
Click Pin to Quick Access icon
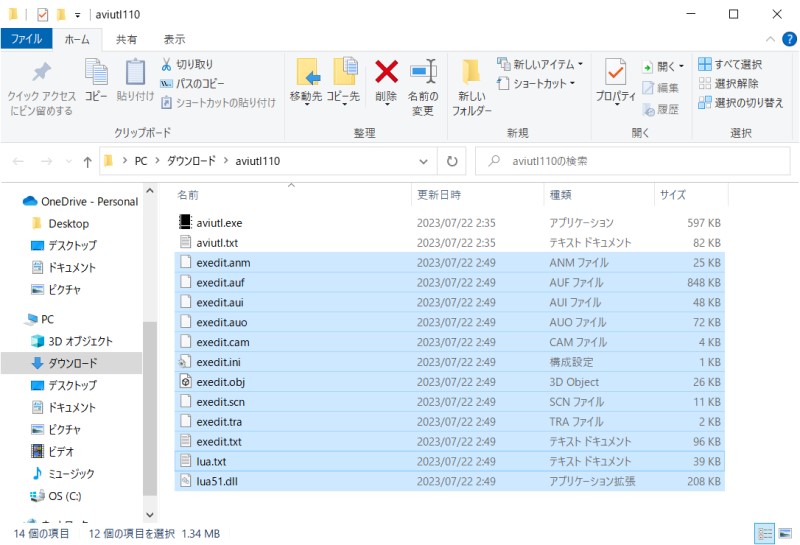[41, 72]
